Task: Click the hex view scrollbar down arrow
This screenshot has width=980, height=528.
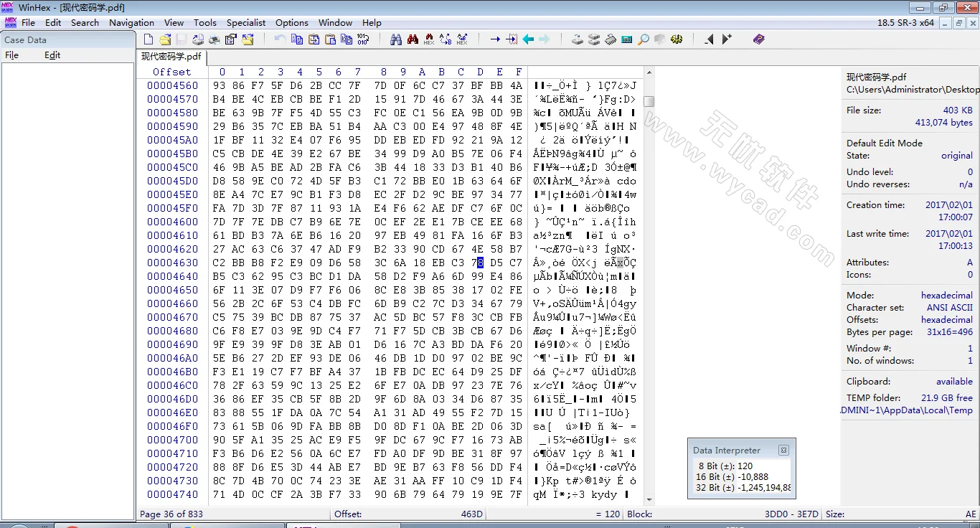Action: click(649, 500)
